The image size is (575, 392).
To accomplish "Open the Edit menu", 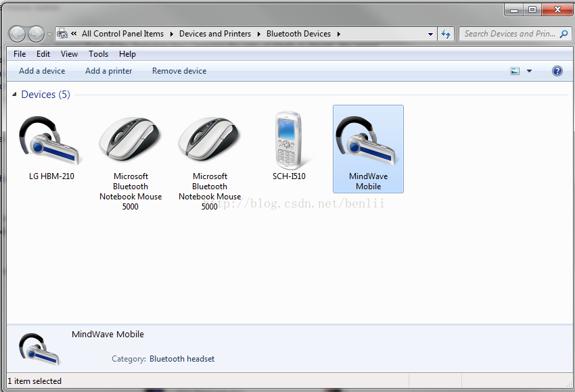I will pos(43,54).
